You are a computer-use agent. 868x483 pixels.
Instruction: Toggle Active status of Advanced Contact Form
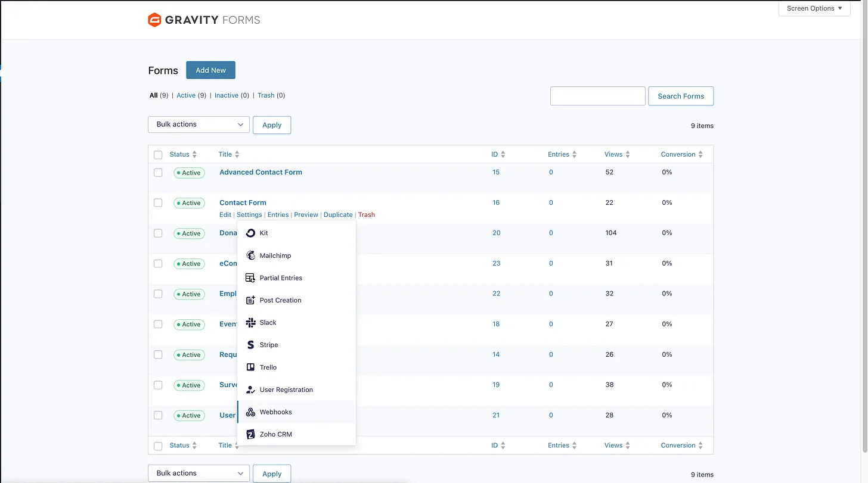pos(189,173)
